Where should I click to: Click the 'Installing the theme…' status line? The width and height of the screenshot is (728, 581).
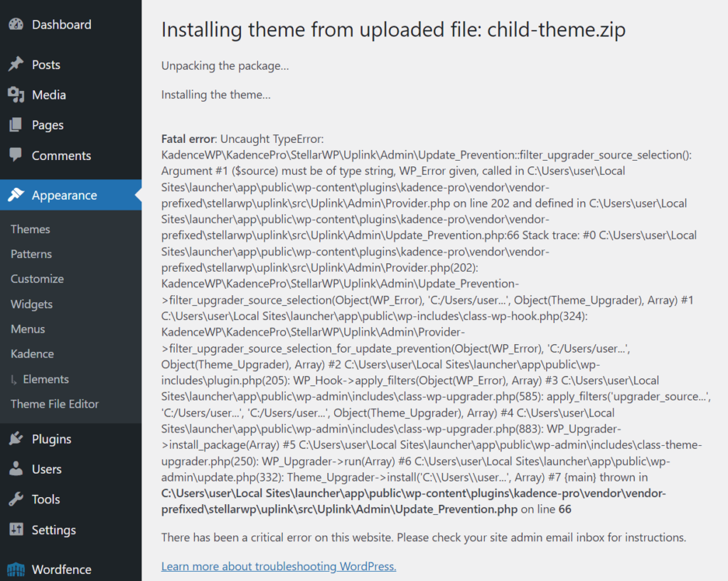[215, 95]
